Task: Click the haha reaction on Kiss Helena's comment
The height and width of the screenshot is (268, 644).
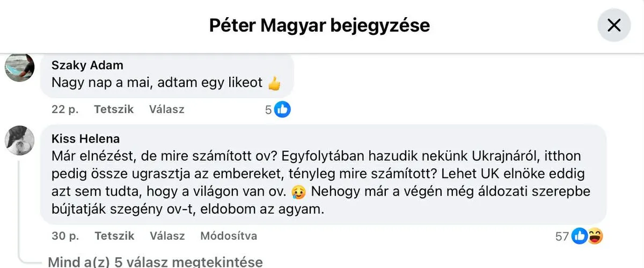Action: (595, 236)
